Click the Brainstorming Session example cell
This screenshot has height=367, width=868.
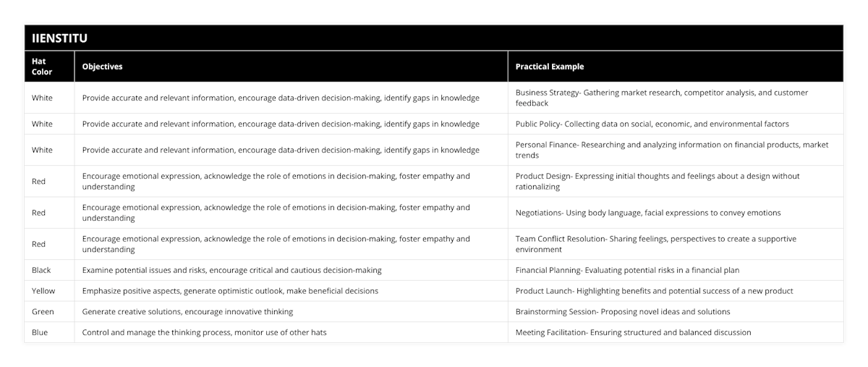tap(622, 312)
